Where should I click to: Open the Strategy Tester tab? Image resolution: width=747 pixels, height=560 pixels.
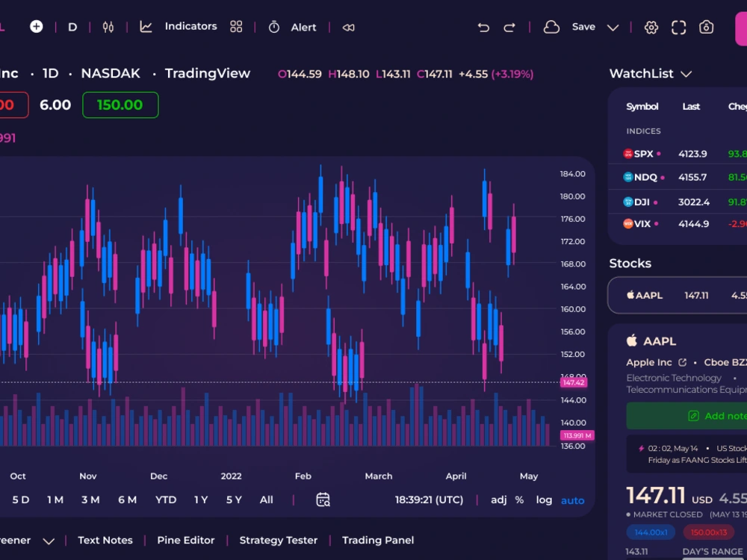pos(278,540)
